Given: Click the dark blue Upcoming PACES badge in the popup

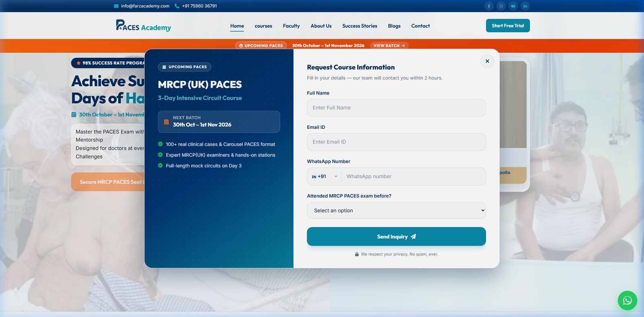Looking at the screenshot, I should [x=184, y=67].
